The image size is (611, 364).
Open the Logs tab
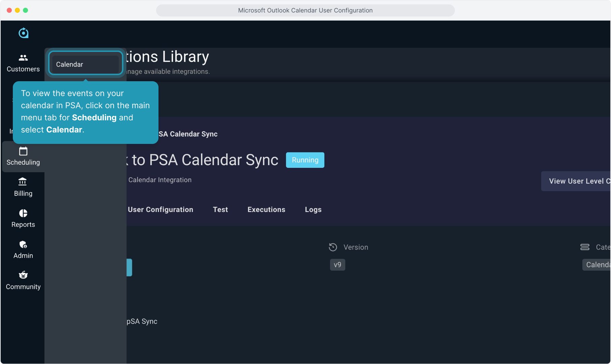tap(313, 210)
